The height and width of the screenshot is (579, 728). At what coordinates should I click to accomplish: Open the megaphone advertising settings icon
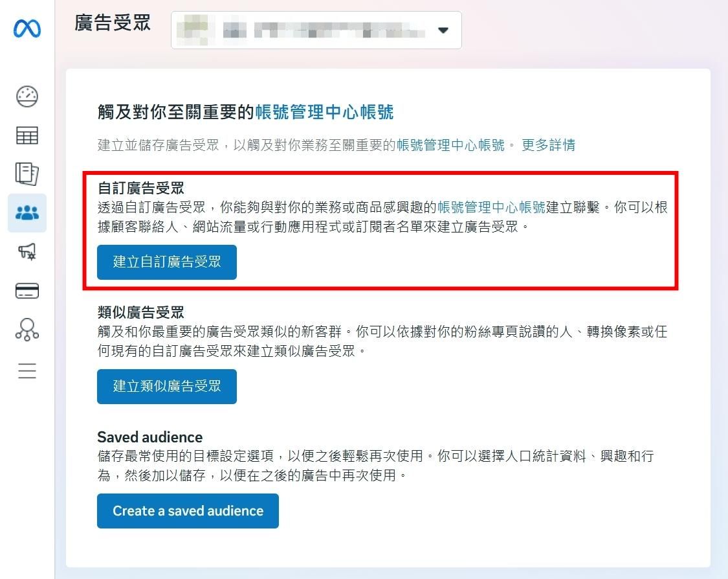click(27, 251)
